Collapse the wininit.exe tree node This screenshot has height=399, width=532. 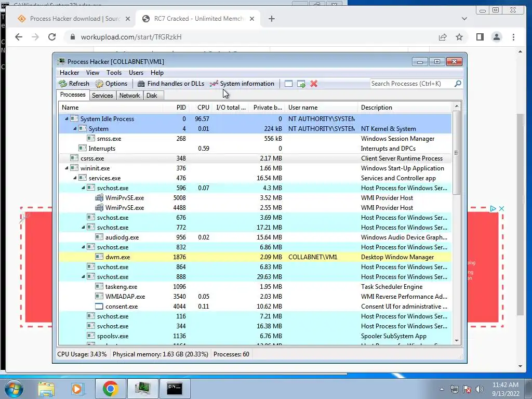click(x=66, y=168)
